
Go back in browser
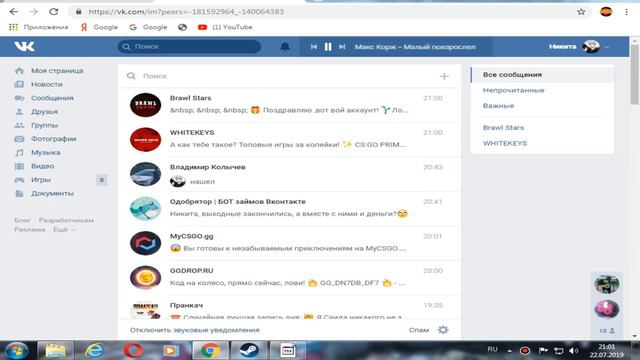coord(13,12)
